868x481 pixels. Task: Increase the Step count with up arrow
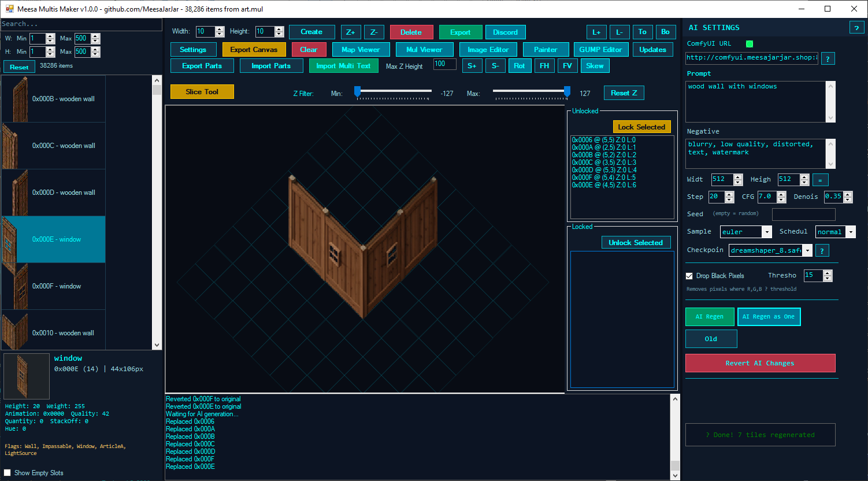(729, 194)
